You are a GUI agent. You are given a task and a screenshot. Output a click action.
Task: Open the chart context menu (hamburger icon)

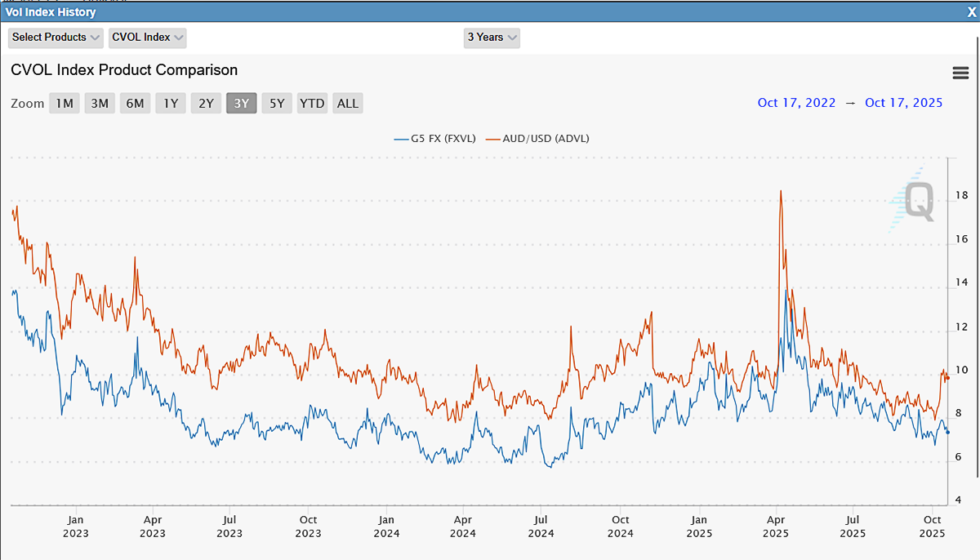tap(960, 72)
